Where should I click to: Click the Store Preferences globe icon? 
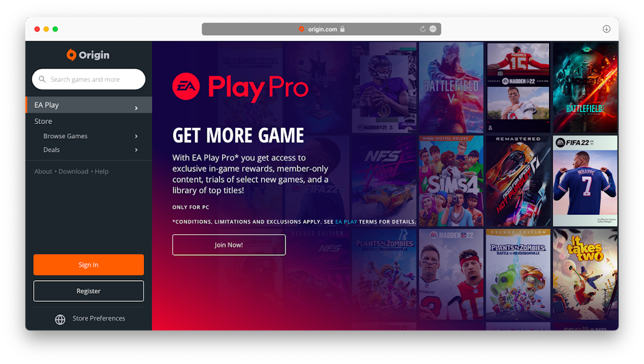pos(60,319)
